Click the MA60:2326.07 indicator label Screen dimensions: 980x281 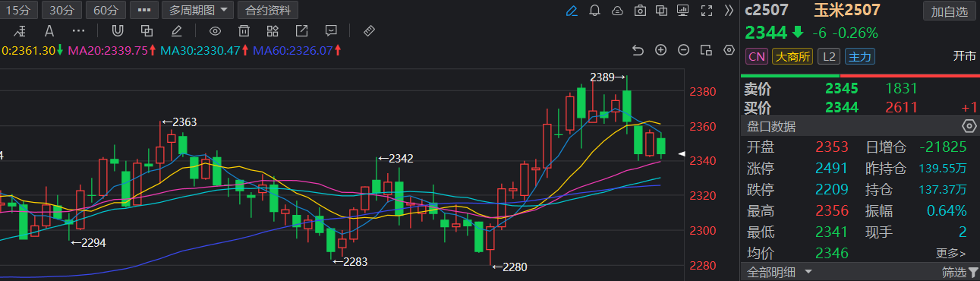(297, 50)
